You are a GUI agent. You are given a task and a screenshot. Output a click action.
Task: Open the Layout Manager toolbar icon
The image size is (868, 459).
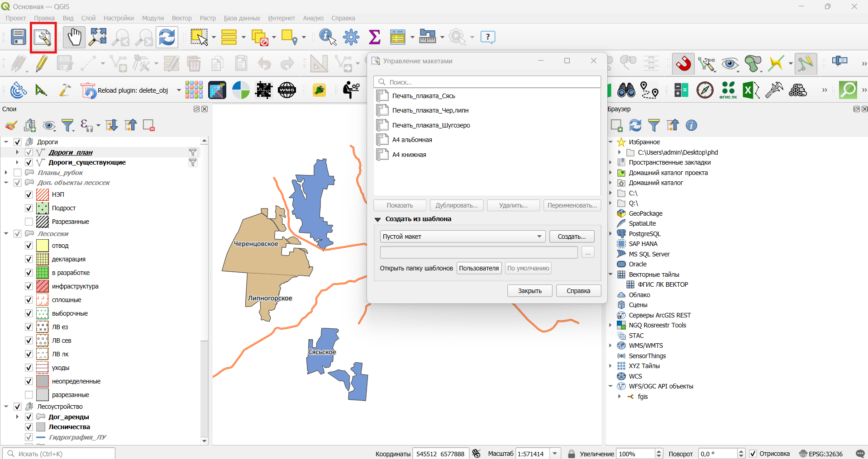(x=43, y=38)
